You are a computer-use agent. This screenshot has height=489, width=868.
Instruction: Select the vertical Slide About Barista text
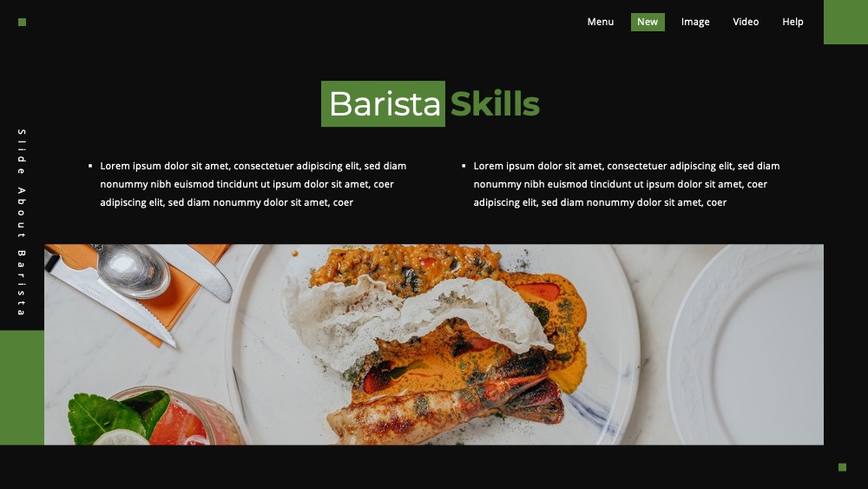pos(22,222)
